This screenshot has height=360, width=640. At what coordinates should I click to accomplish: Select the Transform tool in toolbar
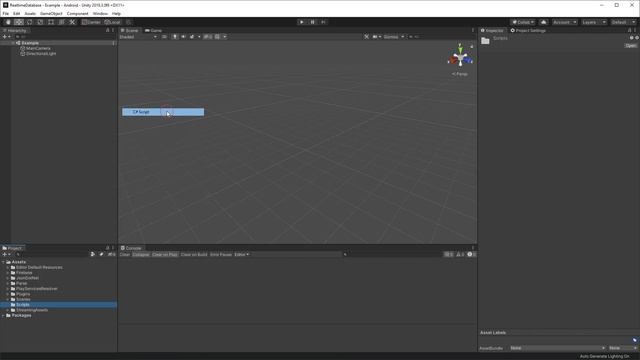coord(61,22)
